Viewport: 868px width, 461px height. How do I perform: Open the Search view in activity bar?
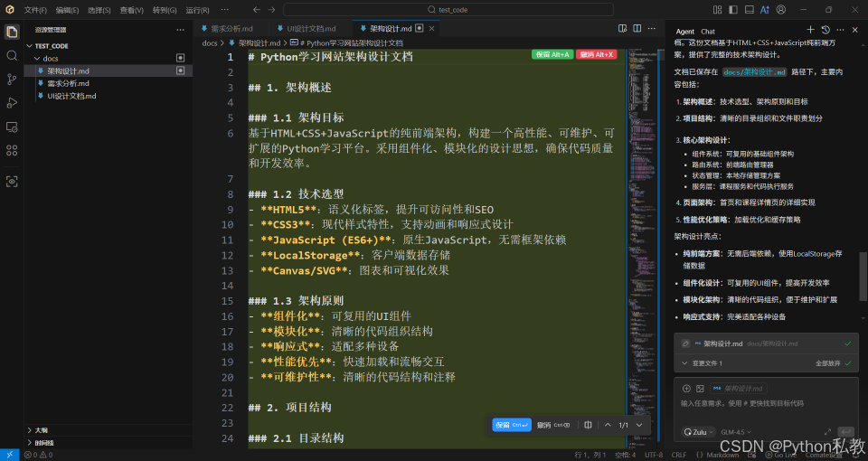pyautogui.click(x=12, y=55)
